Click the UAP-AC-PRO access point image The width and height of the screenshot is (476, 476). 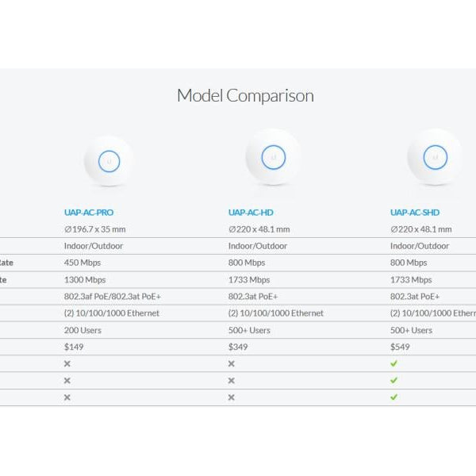pos(109,161)
